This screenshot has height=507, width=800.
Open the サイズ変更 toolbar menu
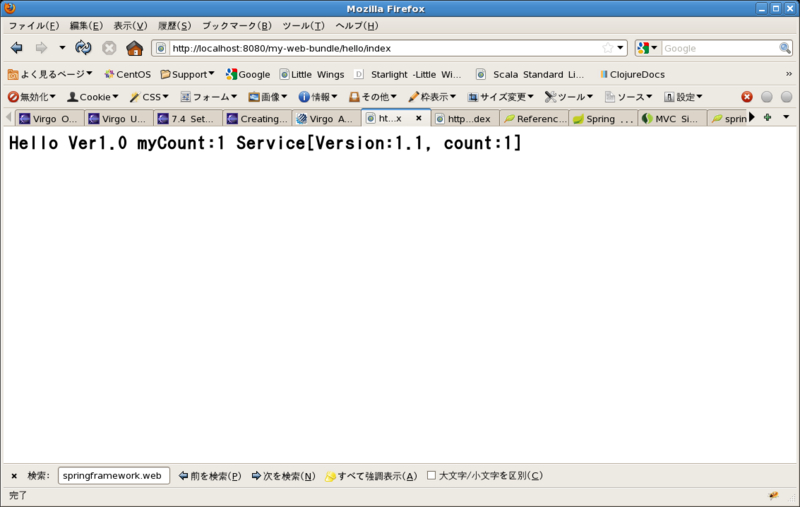point(501,97)
